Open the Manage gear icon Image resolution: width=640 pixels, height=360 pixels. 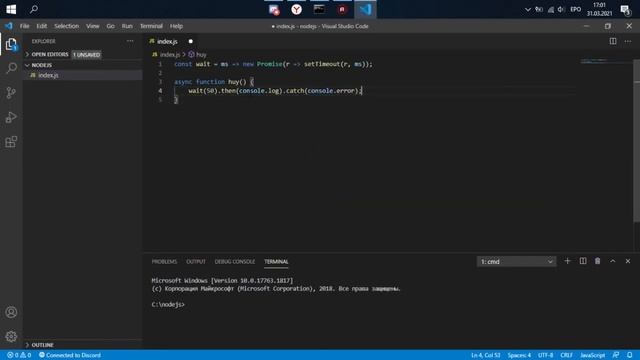[x=11, y=336]
